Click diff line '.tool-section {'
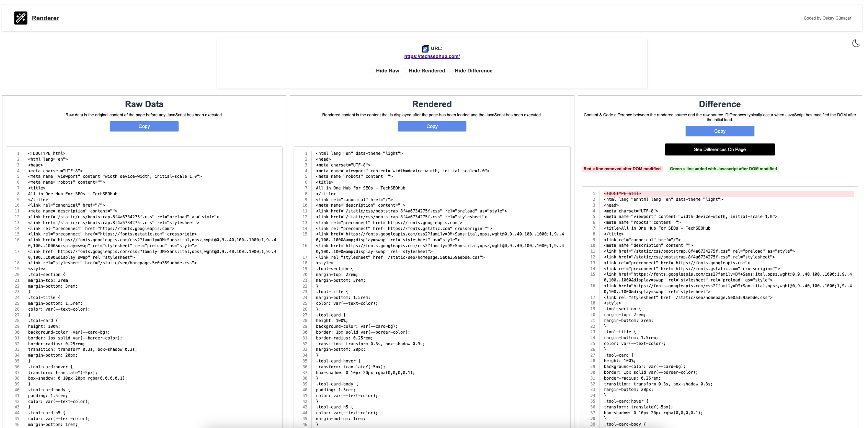Screen dimensions: 868x428 [x=622, y=309]
